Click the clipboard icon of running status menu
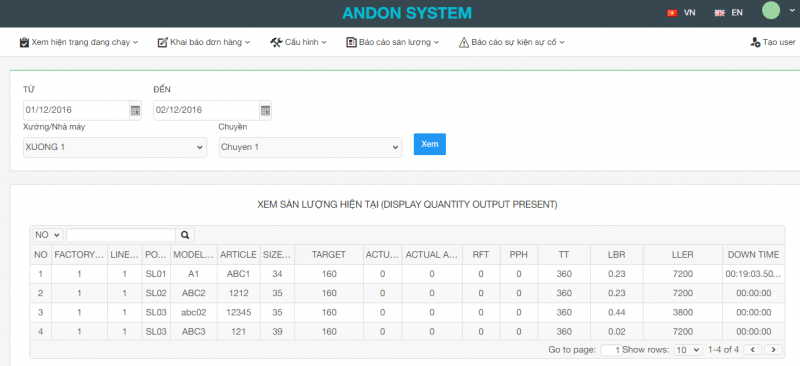Viewport: 800px width, 366px height. click(x=24, y=42)
